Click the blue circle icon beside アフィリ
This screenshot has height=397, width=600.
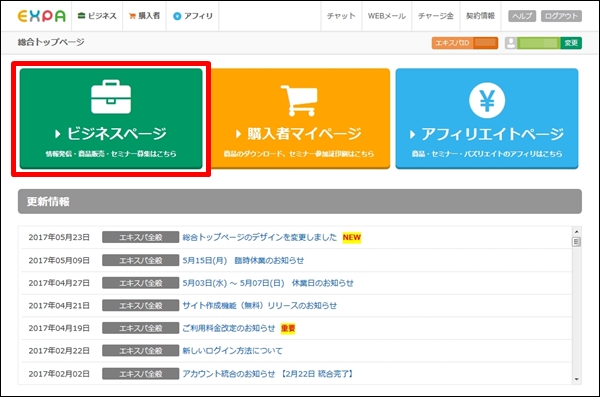pos(177,16)
